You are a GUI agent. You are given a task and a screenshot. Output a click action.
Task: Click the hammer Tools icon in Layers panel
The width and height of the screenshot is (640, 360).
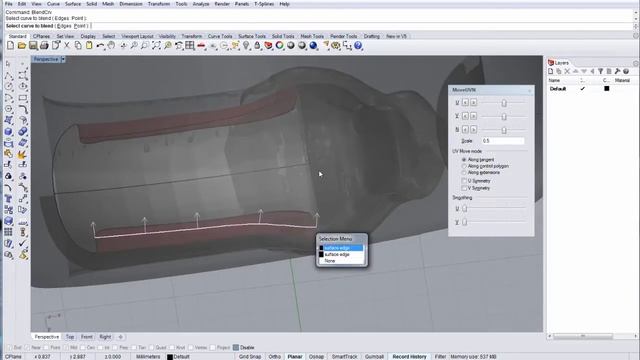(x=617, y=71)
